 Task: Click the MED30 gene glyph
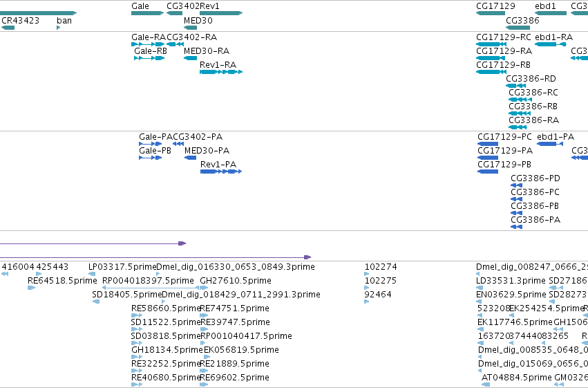click(x=191, y=28)
